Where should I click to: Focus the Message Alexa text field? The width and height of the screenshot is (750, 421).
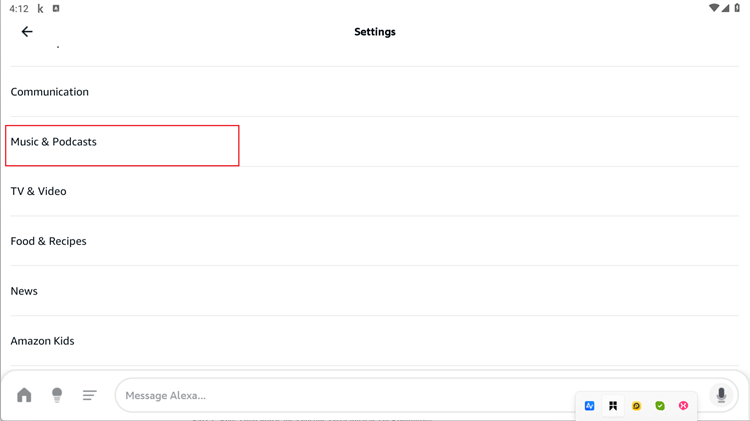coord(411,395)
